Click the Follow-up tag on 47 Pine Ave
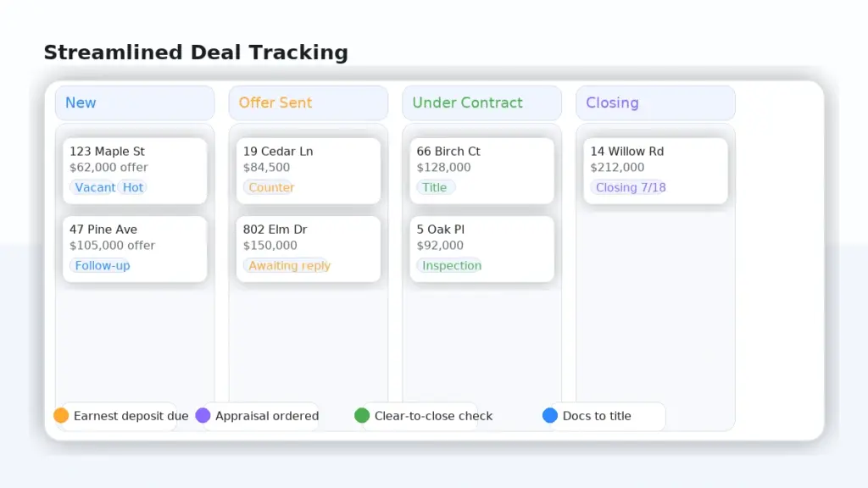The height and width of the screenshot is (488, 868). (101, 265)
